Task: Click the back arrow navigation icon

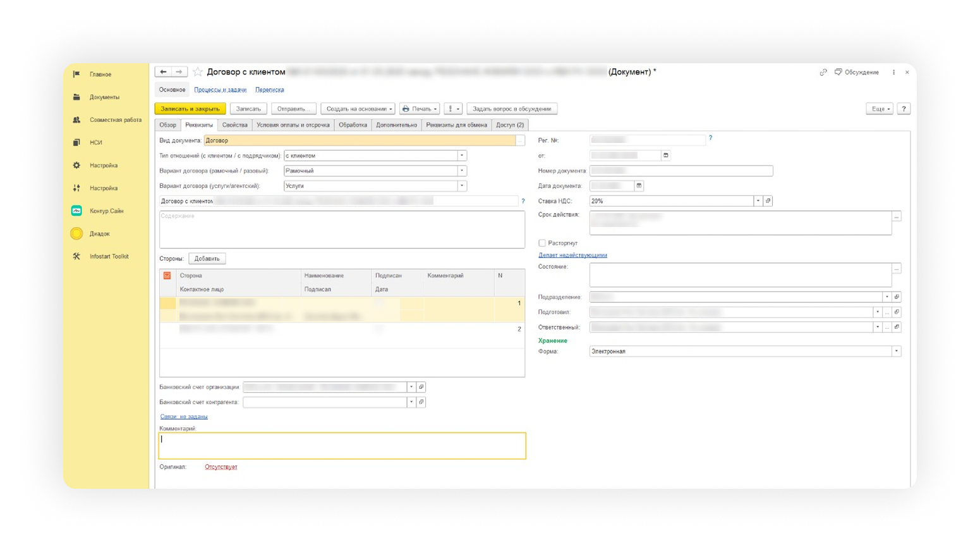Action: tap(163, 72)
